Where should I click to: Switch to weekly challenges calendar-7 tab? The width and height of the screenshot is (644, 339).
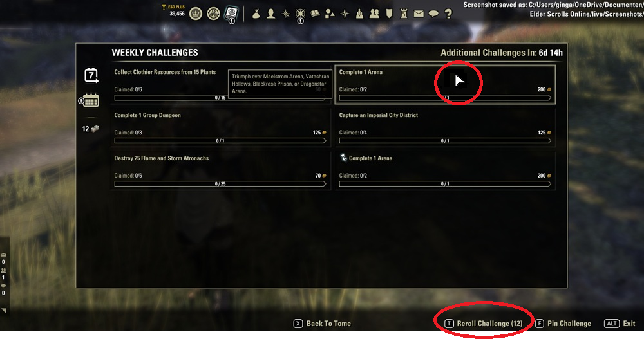pos(91,75)
